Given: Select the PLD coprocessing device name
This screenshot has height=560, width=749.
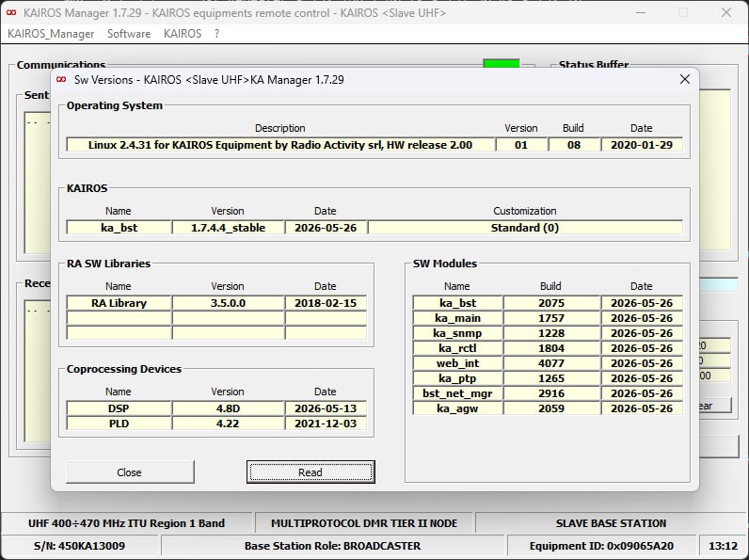Looking at the screenshot, I should point(119,424).
